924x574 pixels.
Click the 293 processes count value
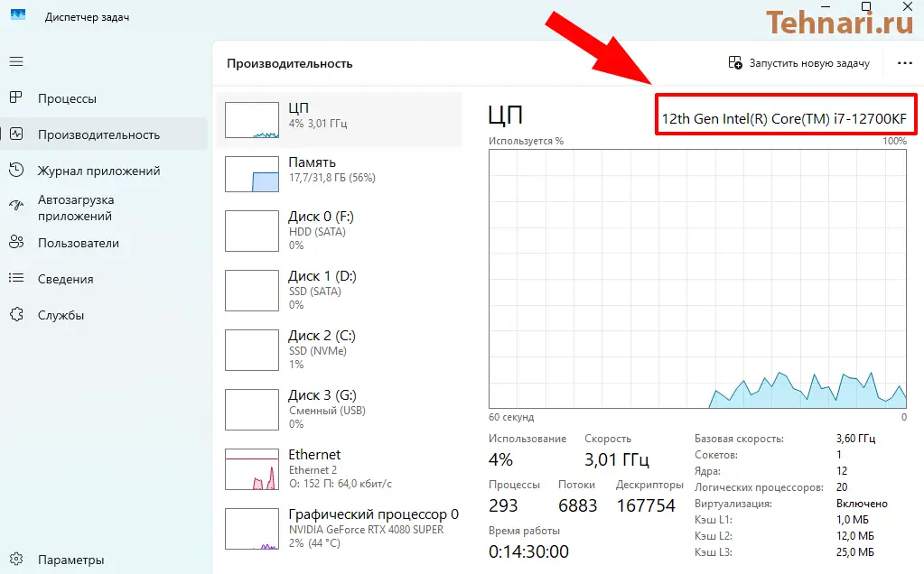[503, 505]
